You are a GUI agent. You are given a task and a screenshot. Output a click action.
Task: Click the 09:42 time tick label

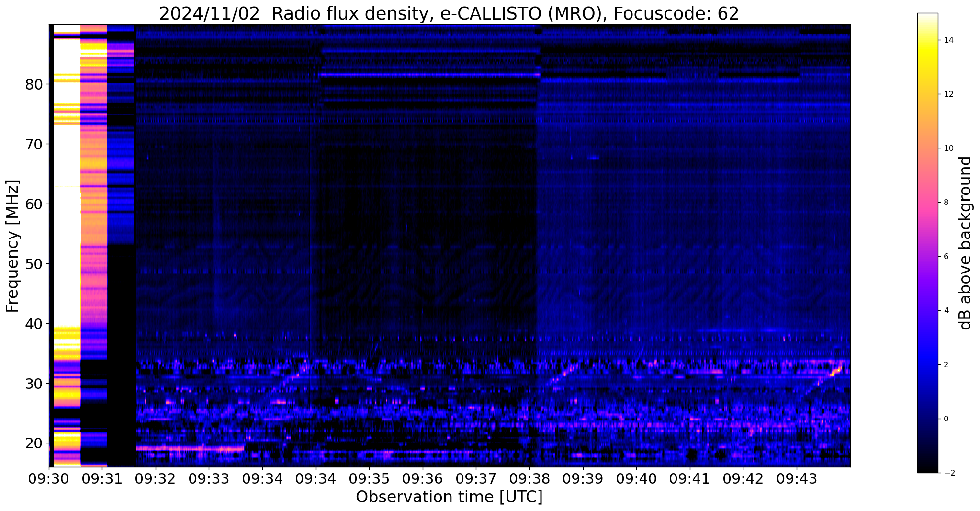click(743, 478)
